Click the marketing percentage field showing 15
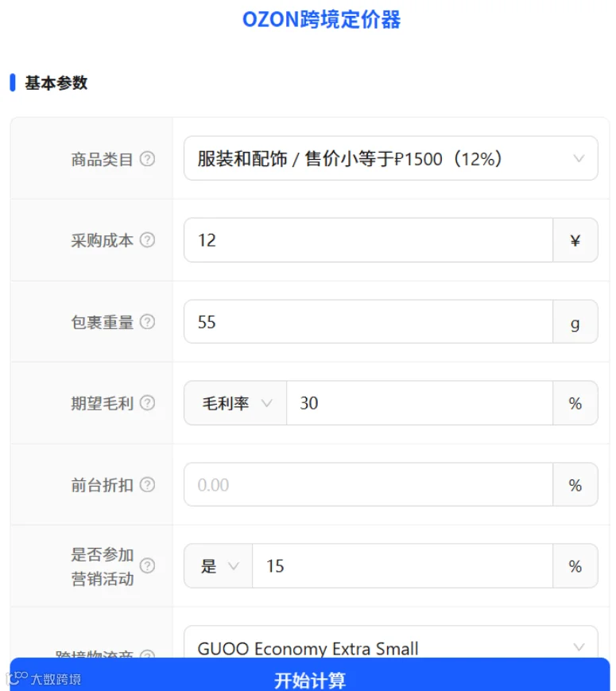The width and height of the screenshot is (616, 691). click(x=403, y=566)
